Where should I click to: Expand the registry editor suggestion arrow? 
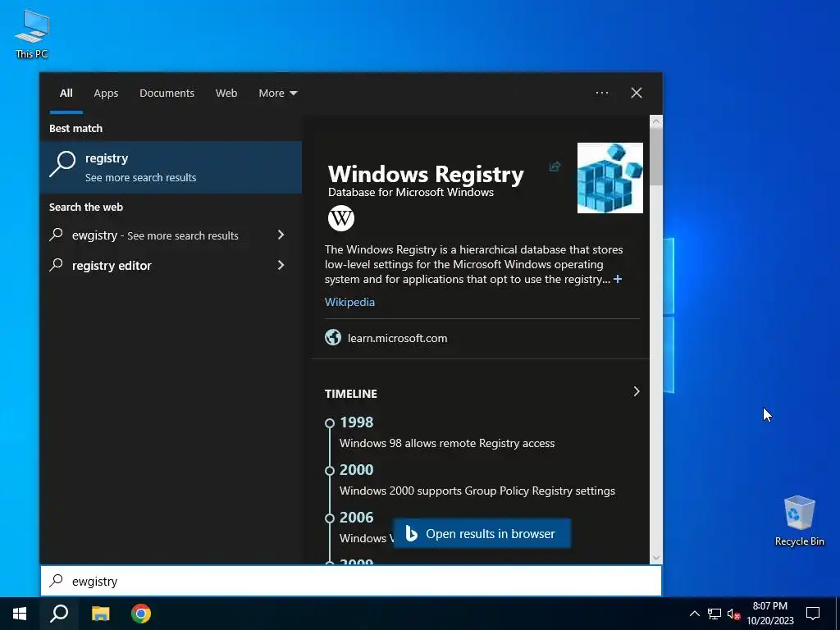[281, 265]
